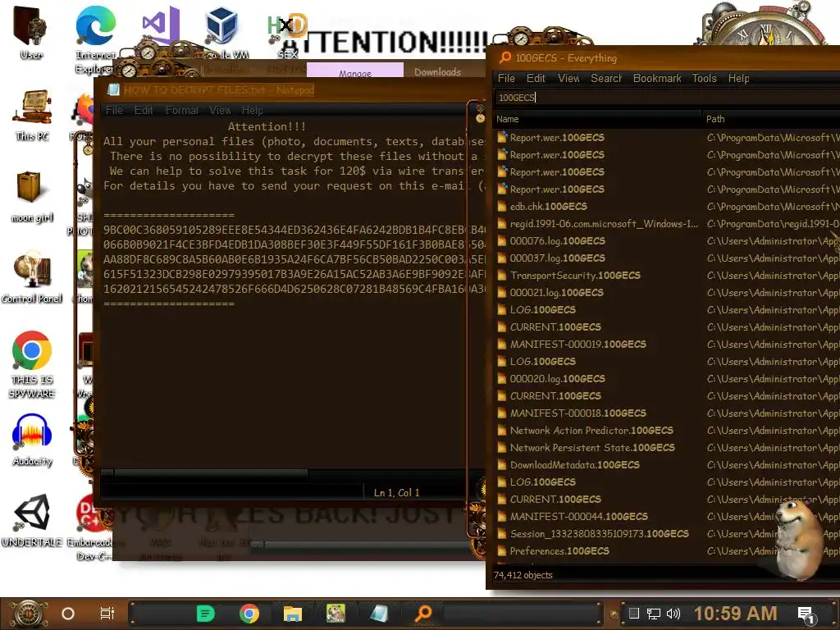Open the Embarcadero Dev-C++ desktop icon
This screenshot has width=840, height=630.
pos(91,527)
